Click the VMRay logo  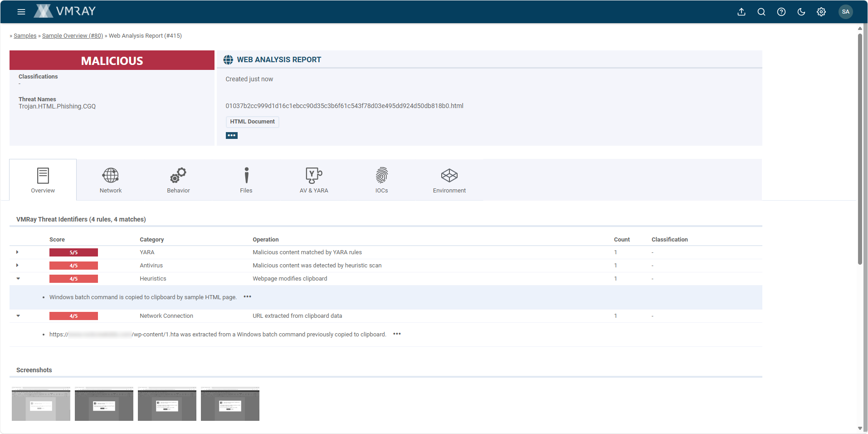65,11
